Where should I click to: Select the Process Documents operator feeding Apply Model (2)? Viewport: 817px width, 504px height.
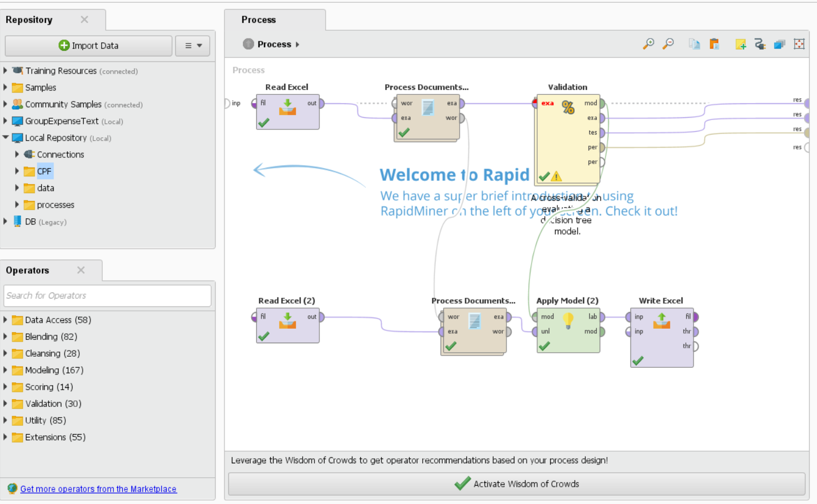474,332
